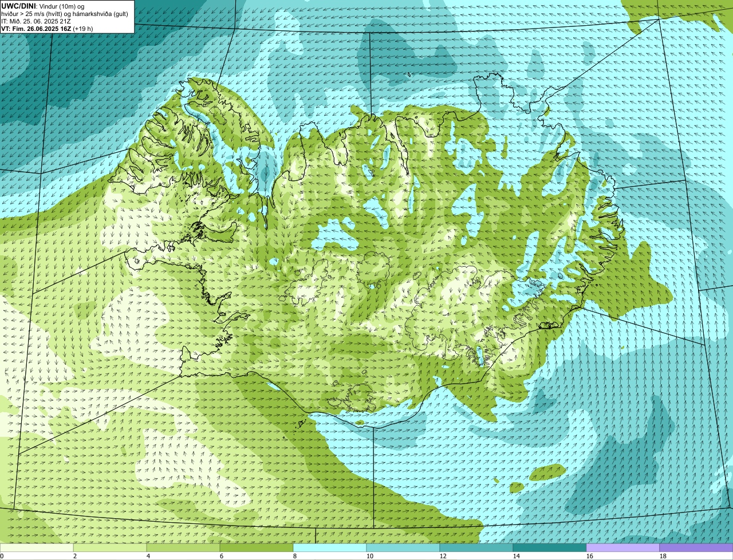Click the 4–6 m/s green legend swatch
The image size is (733, 560).
183,547
